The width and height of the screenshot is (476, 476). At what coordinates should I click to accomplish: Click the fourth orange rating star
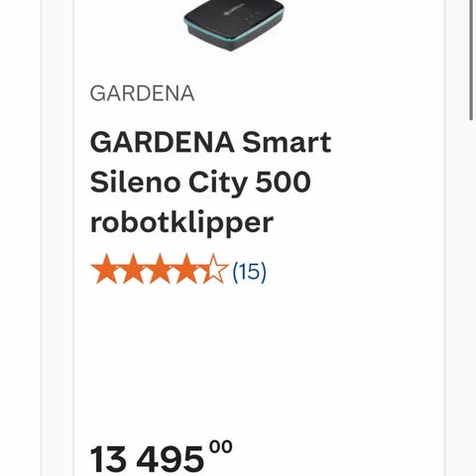pos(186,269)
